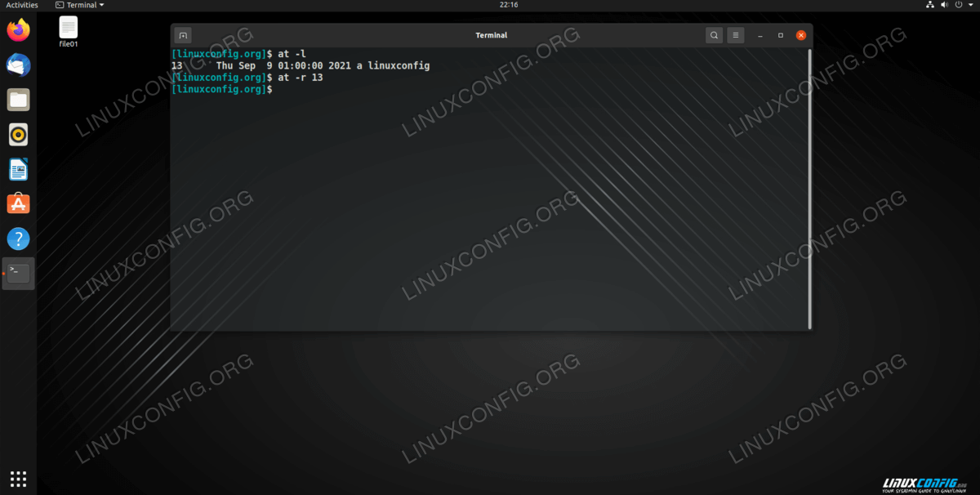This screenshot has width=980, height=495.
Task: Open Ubuntu Software store
Action: 18,203
